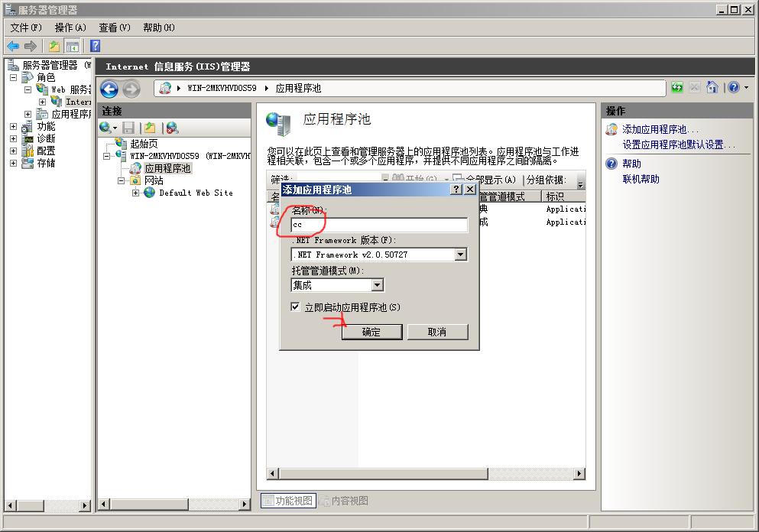Image resolution: width=759 pixels, height=532 pixels.
Task: Click the 名称 text field containing cc
Action: (x=379, y=225)
